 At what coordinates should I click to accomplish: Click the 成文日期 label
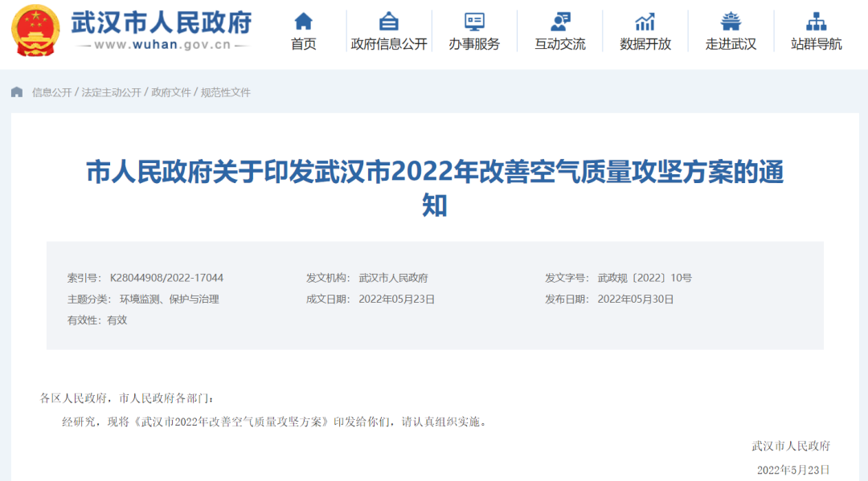click(x=328, y=299)
